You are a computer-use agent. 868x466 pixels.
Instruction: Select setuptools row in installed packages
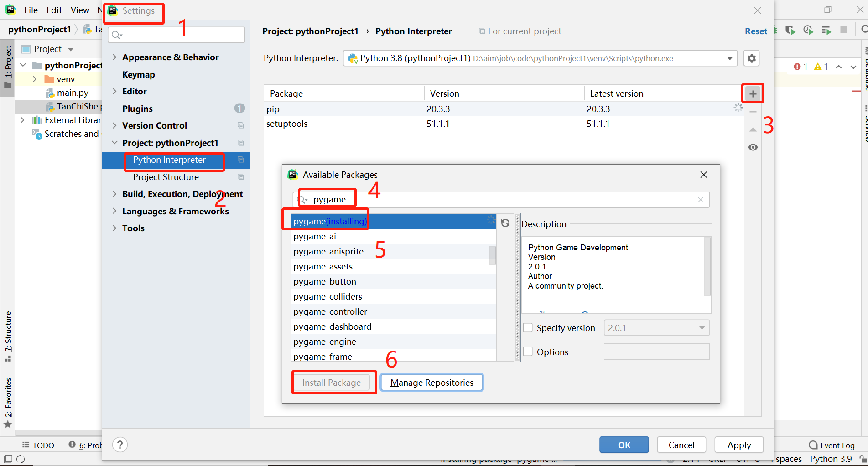pos(504,124)
